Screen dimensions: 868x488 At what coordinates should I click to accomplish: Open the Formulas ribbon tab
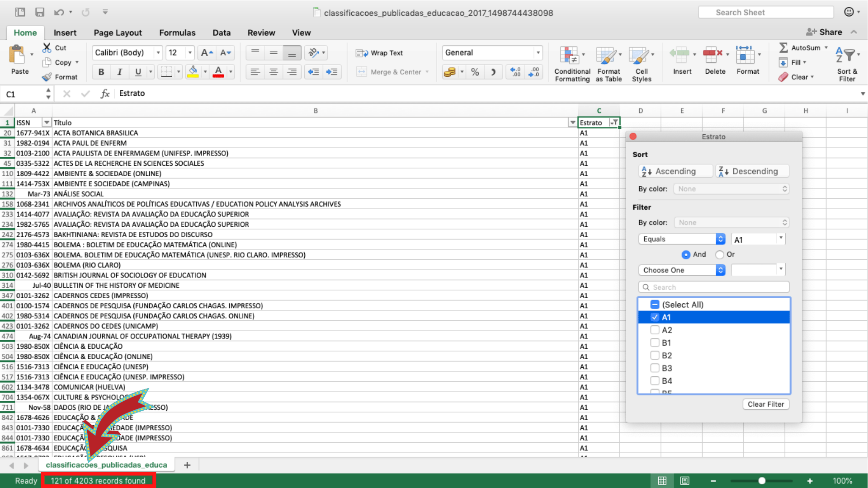pos(177,33)
